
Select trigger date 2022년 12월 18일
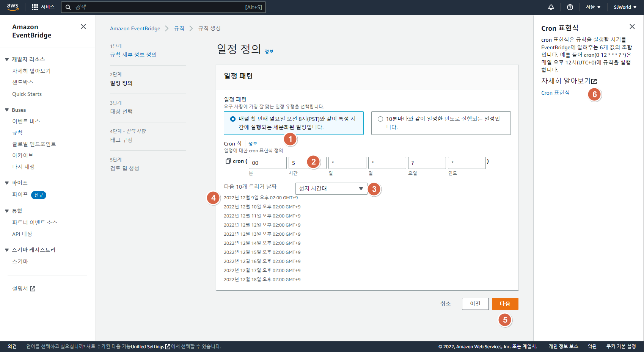click(x=262, y=280)
